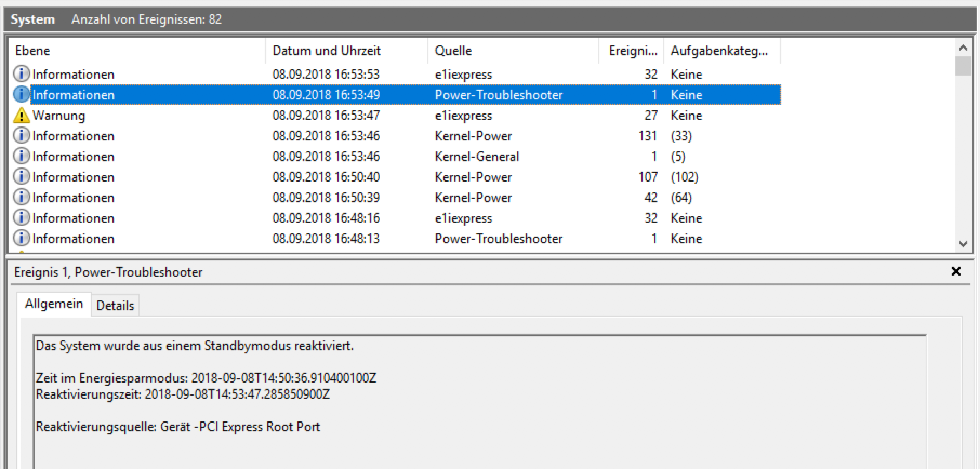Click info icon of 16:48:16 e1iexpress event
Screen dimensions: 980x469
tap(21, 217)
